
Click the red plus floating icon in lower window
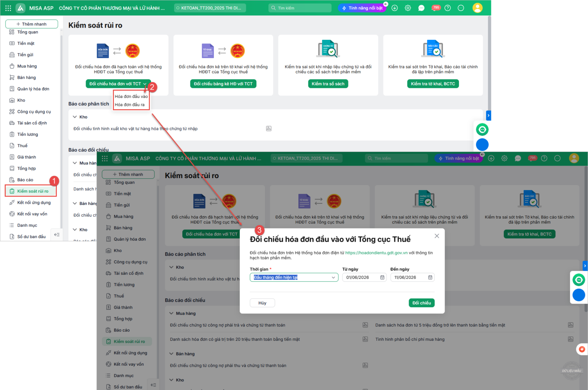coord(582,349)
